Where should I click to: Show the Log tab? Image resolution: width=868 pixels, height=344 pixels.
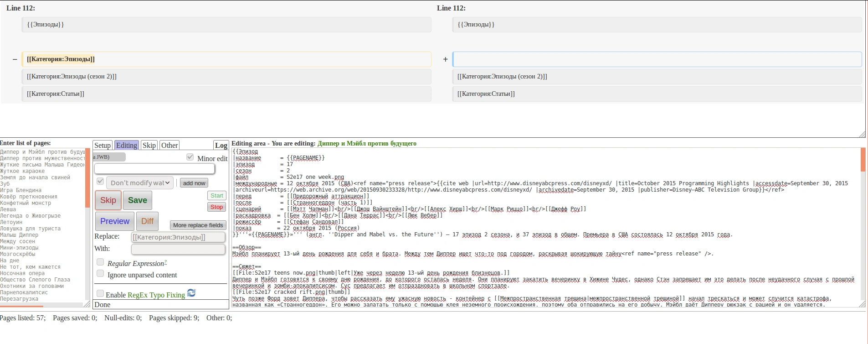click(x=221, y=145)
